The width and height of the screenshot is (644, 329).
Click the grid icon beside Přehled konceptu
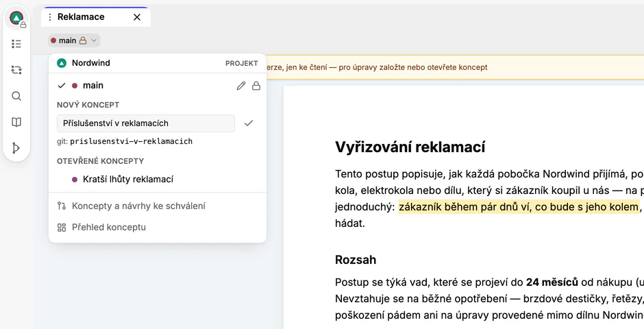tap(62, 227)
